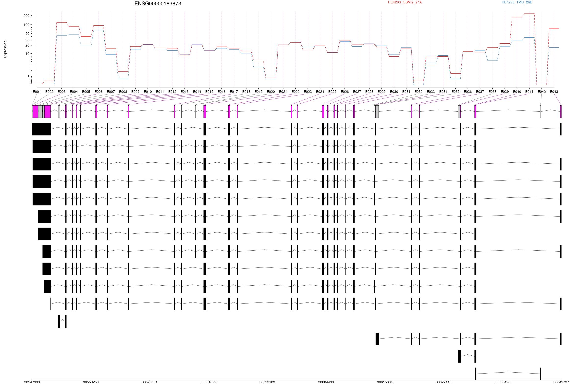Click the exon label E003
Image resolution: width=588 pixels, height=387 pixels.
pos(61,92)
